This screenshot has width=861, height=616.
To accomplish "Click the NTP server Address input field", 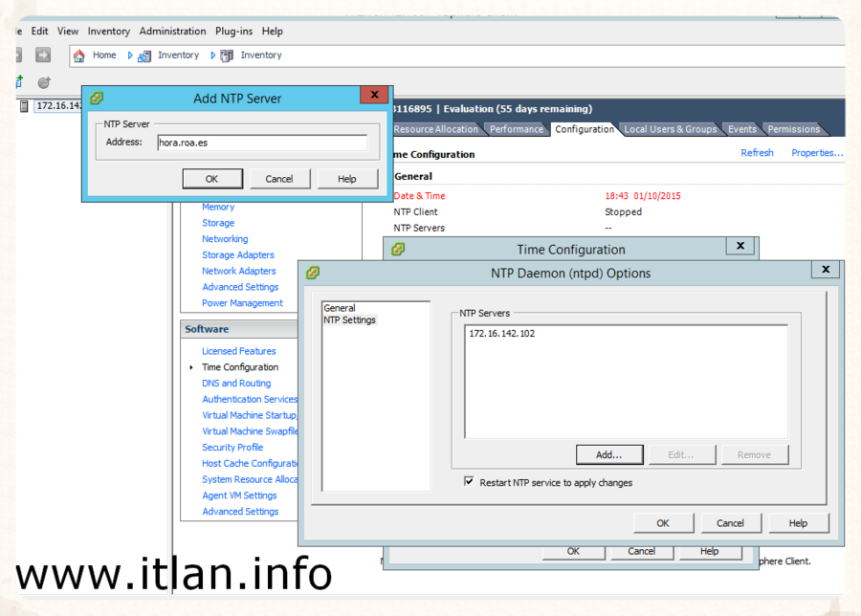I will tap(261, 143).
